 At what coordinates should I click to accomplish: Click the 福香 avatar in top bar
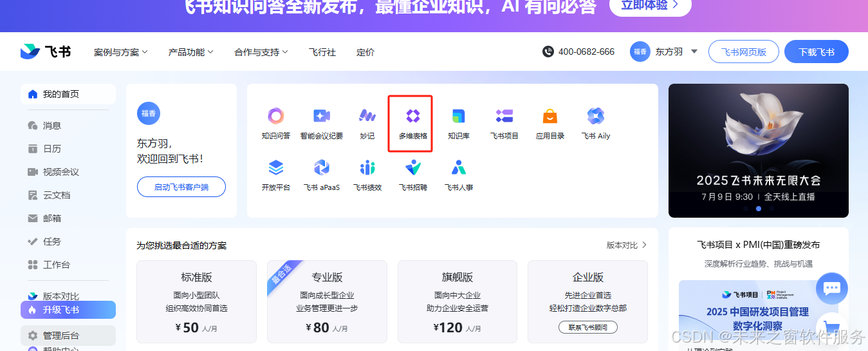pos(640,52)
